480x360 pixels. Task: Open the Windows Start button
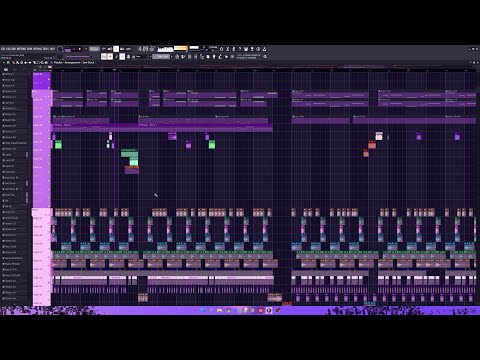pyautogui.click(x=202, y=310)
